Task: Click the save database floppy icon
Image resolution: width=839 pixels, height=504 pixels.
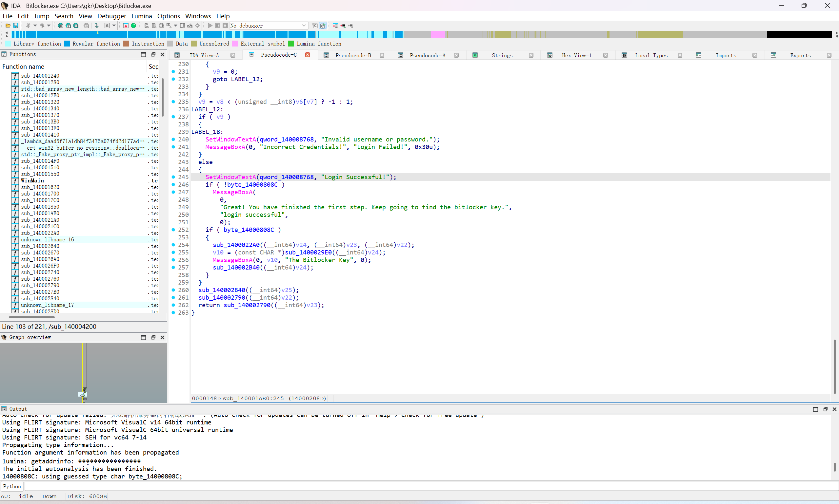Action: pyautogui.click(x=16, y=26)
